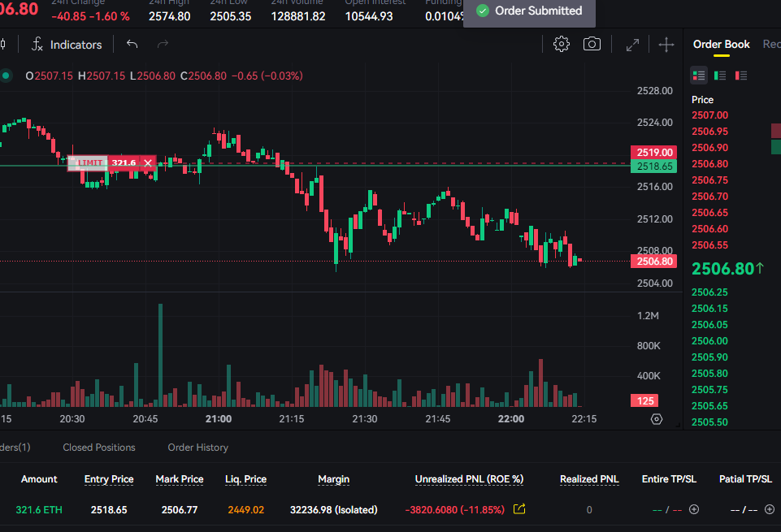The width and height of the screenshot is (781, 532).
Task: Open the Order History tab
Action: 197,448
